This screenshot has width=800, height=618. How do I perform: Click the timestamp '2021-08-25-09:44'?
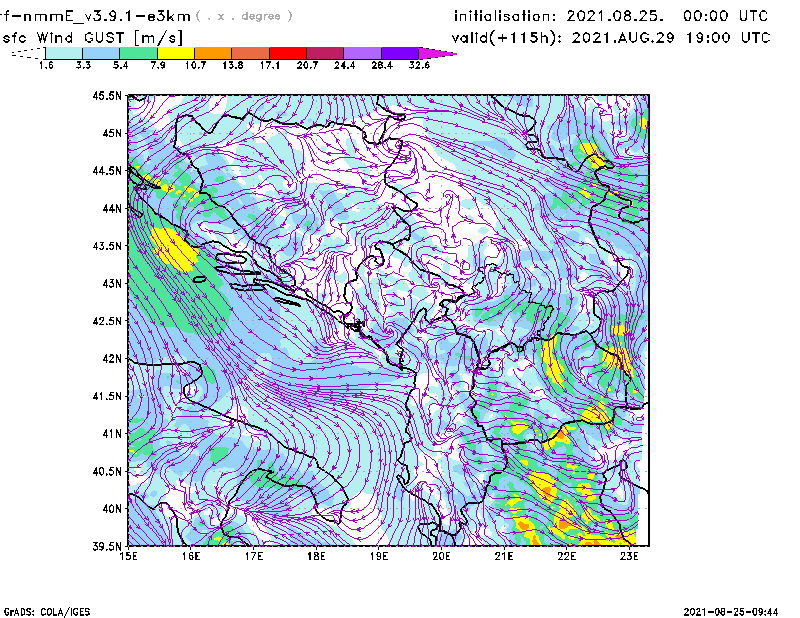pyautogui.click(x=731, y=612)
